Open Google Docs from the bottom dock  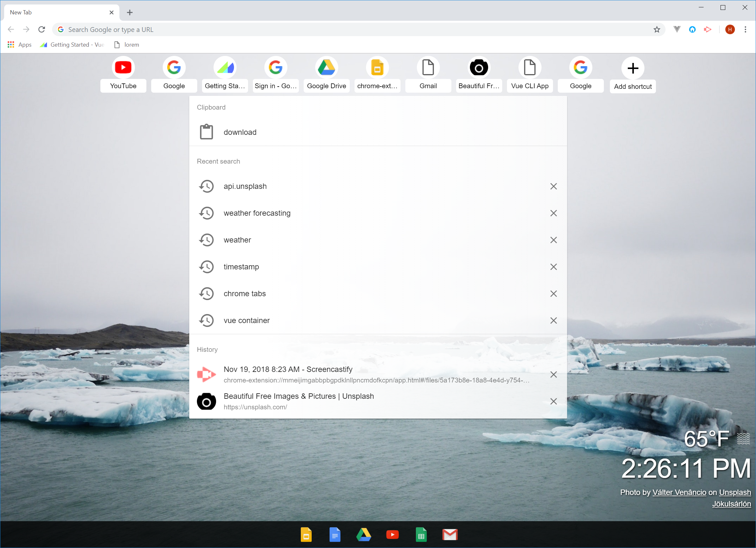click(x=335, y=535)
